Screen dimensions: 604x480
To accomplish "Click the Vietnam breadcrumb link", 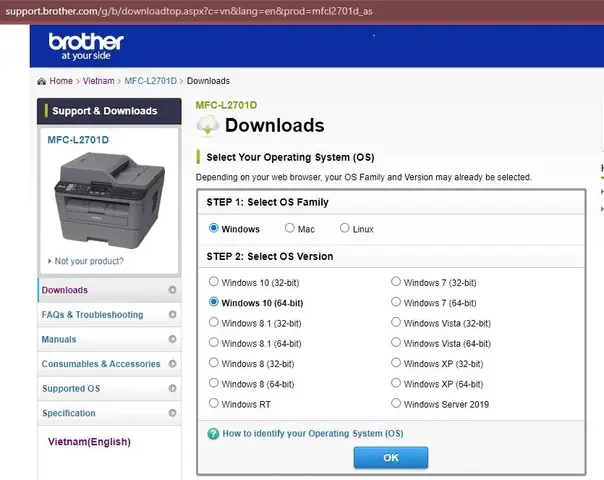I will click(99, 81).
